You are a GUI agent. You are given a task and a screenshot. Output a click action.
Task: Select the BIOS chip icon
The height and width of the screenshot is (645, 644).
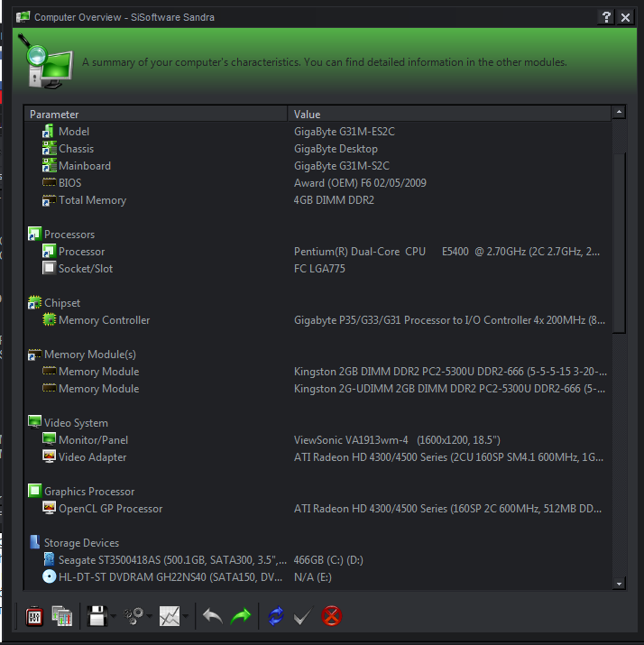[x=49, y=182]
